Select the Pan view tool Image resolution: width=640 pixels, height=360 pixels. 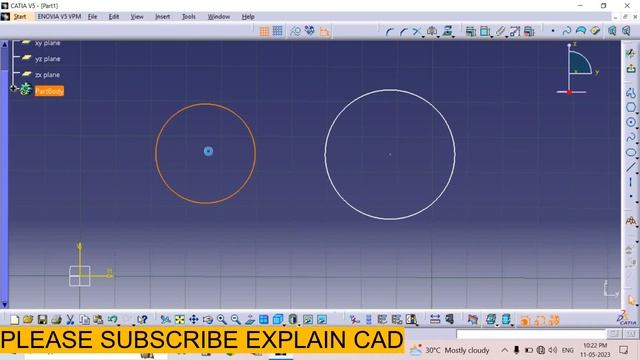click(x=193, y=320)
